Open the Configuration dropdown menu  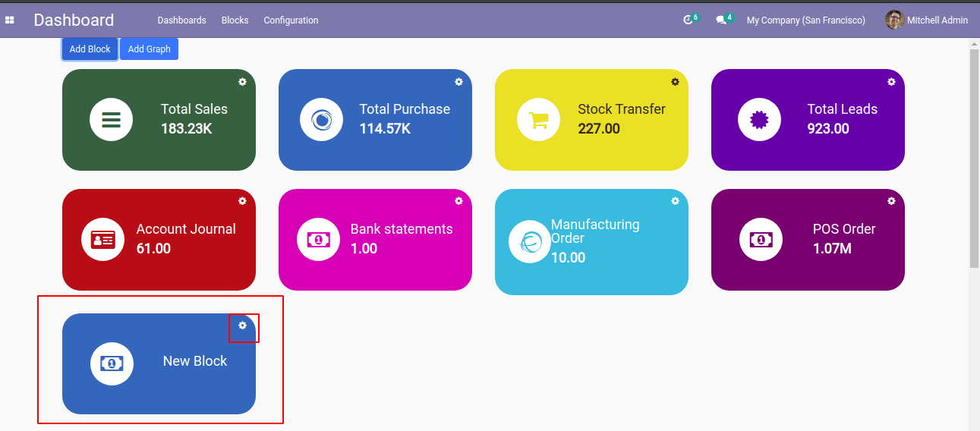(x=291, y=20)
